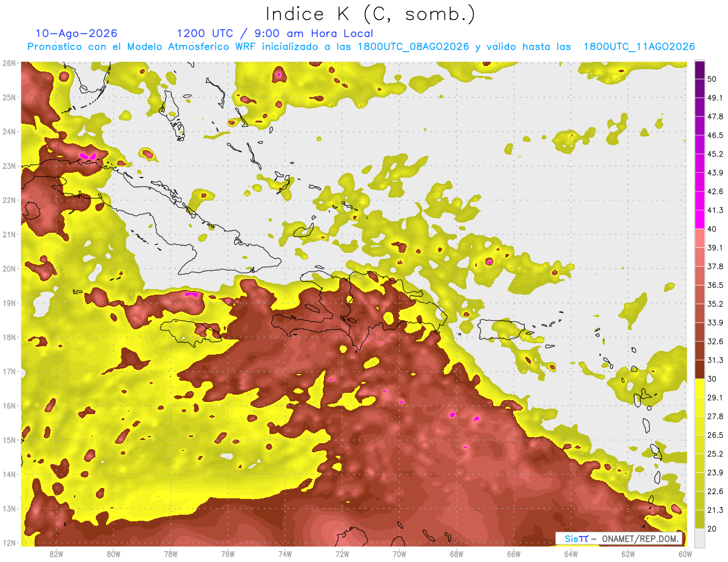Select the bright yellow segment between 29.1 and 30

(x=699, y=388)
